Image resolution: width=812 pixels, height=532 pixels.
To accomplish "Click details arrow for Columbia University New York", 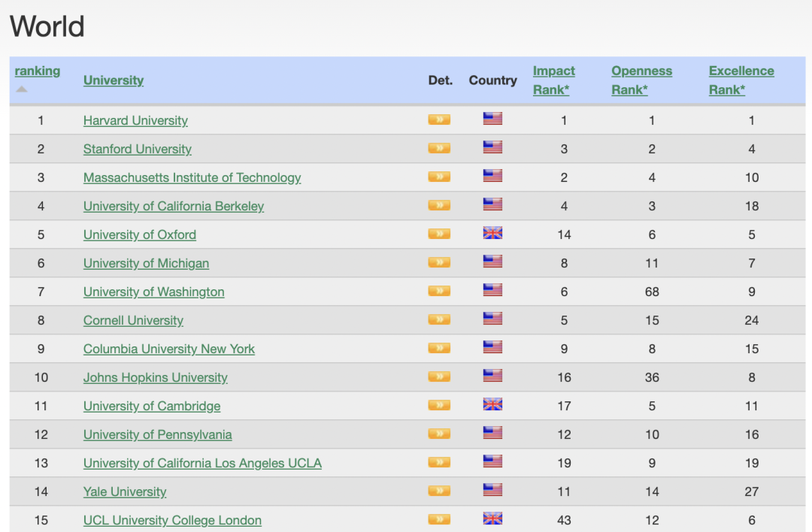I will [439, 348].
